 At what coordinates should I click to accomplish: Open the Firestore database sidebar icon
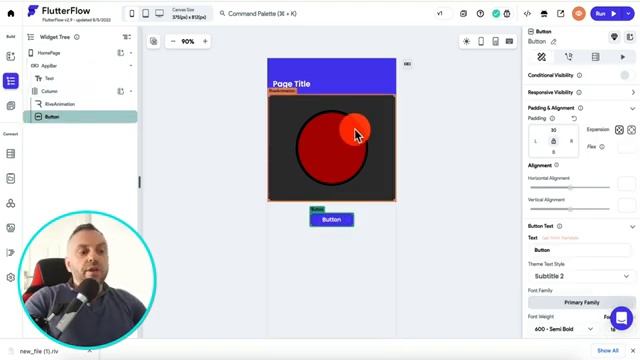(11, 153)
